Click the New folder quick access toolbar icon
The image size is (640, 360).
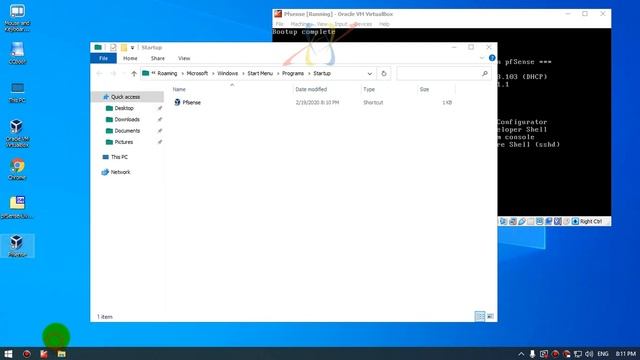(124, 47)
